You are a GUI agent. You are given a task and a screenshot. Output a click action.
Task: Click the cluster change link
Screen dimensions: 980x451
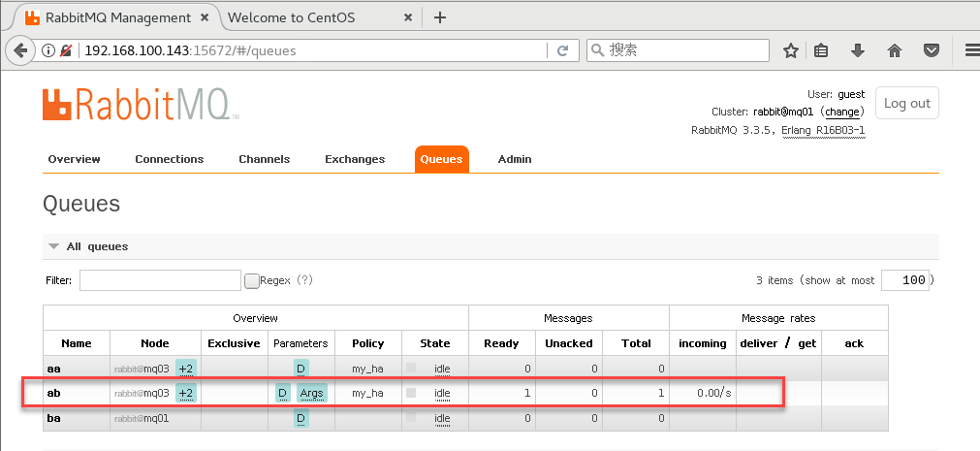click(842, 112)
